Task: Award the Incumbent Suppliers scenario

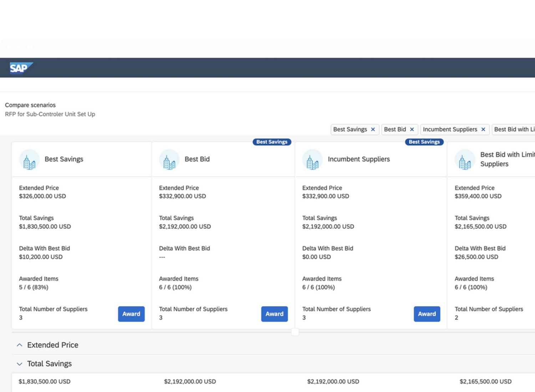Action: coord(427,314)
